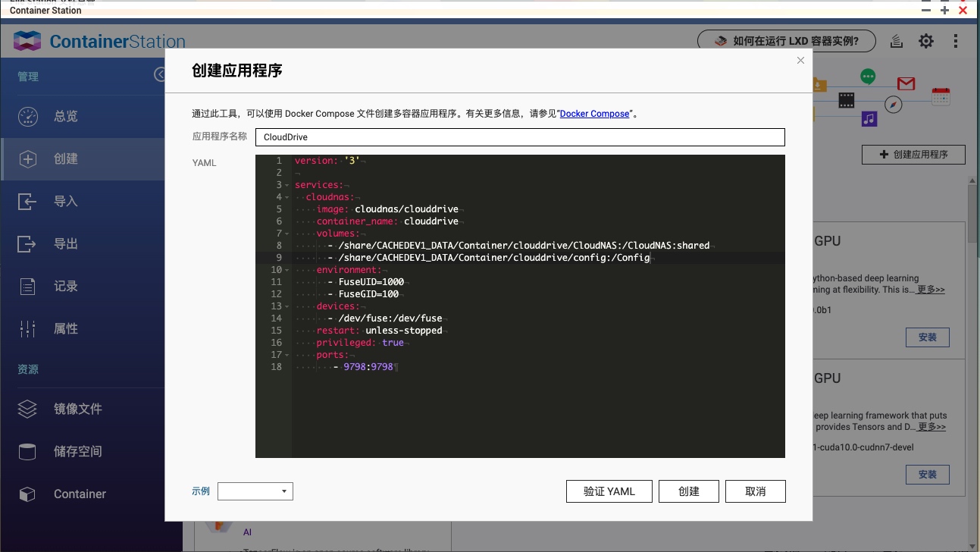Fold the cloudnas block at line 4
Screen dimensions: 980x552
288,197
